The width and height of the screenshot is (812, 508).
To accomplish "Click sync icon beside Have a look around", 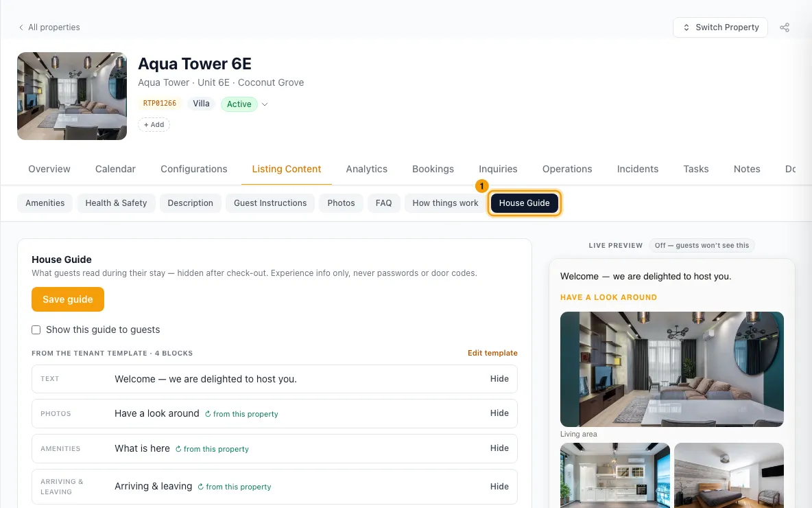I will coord(208,414).
